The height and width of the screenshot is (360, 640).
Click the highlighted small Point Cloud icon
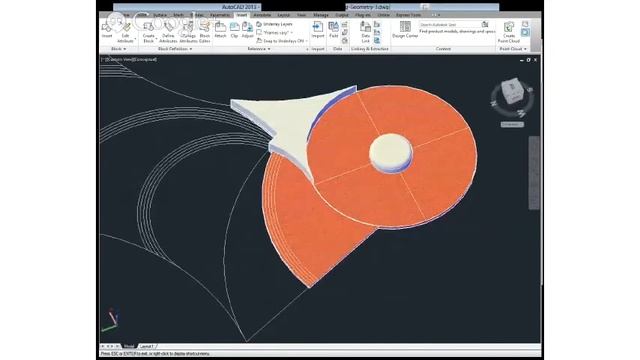[525, 32]
